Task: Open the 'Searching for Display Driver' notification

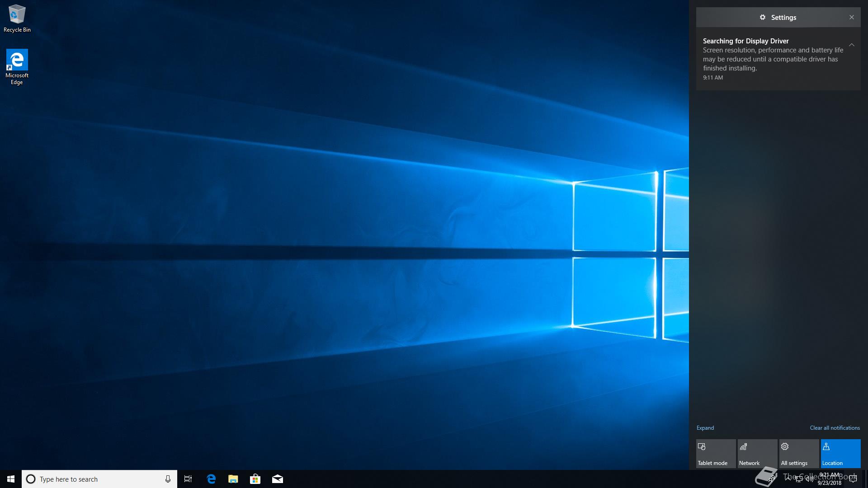Action: 778,59
